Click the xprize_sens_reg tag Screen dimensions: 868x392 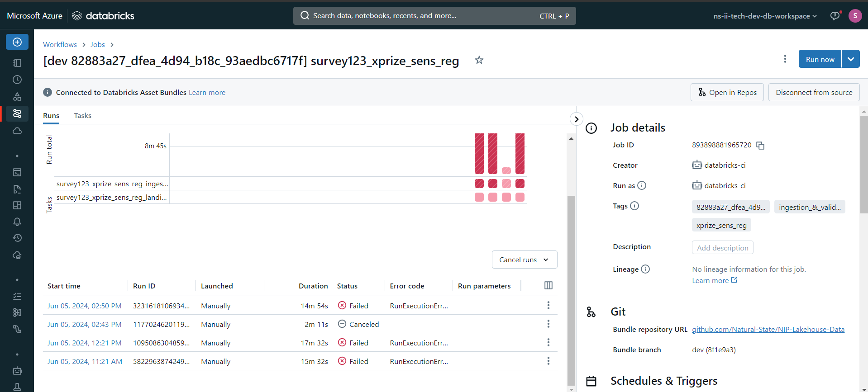tap(721, 225)
